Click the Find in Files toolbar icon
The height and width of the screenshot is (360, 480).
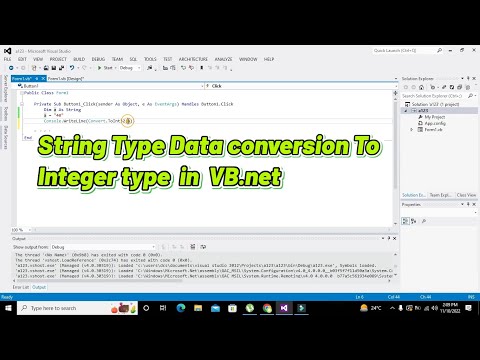pos(150,68)
